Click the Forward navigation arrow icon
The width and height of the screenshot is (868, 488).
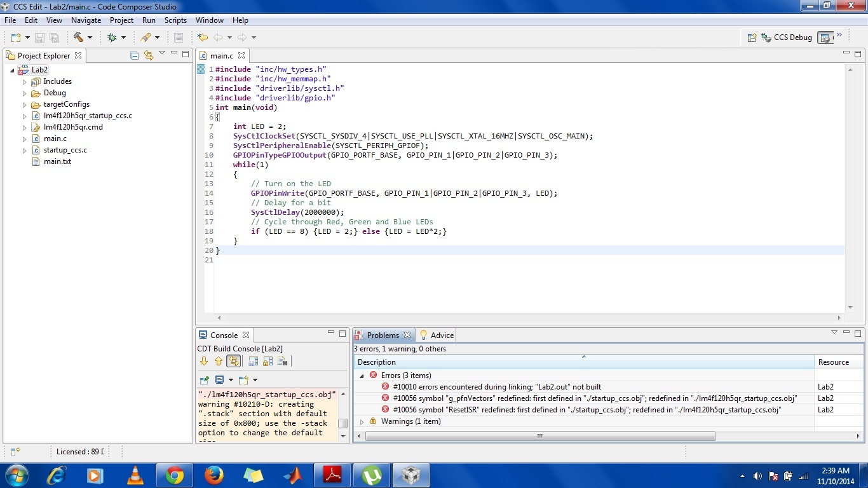coord(242,37)
